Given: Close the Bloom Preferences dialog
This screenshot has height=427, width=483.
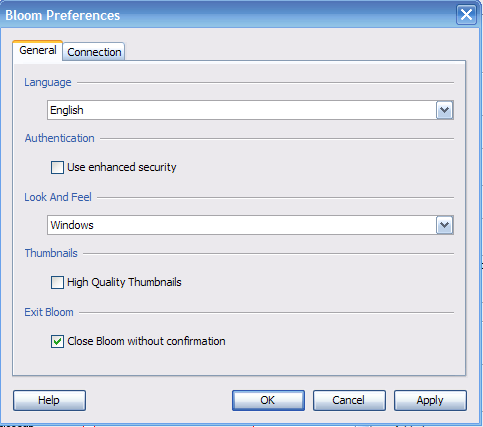Looking at the screenshot, I should [466, 15].
